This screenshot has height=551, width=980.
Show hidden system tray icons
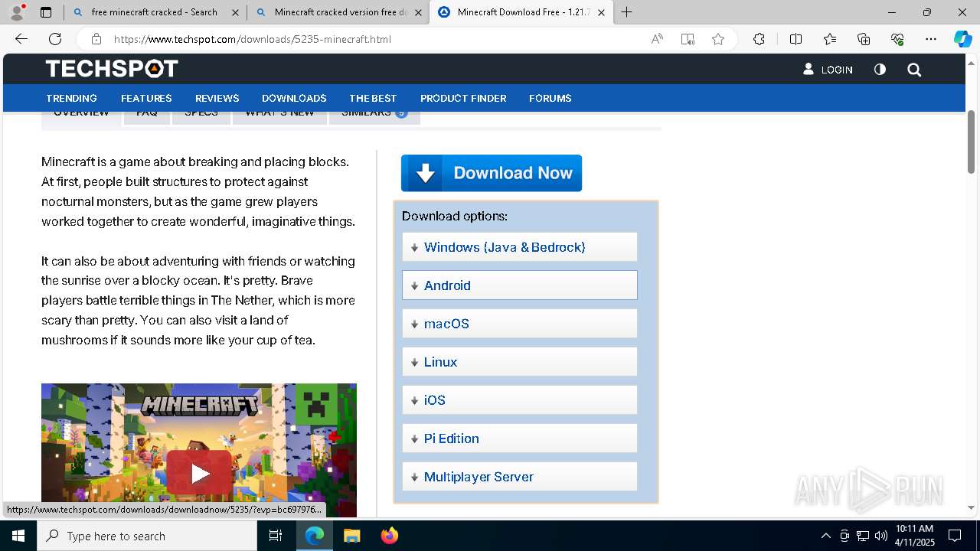tap(825, 536)
